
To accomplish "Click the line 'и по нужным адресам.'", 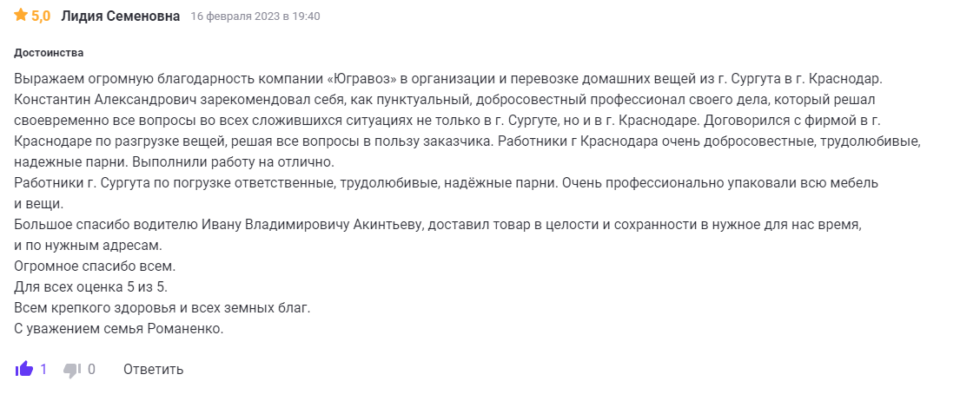I will pos(88,246).
